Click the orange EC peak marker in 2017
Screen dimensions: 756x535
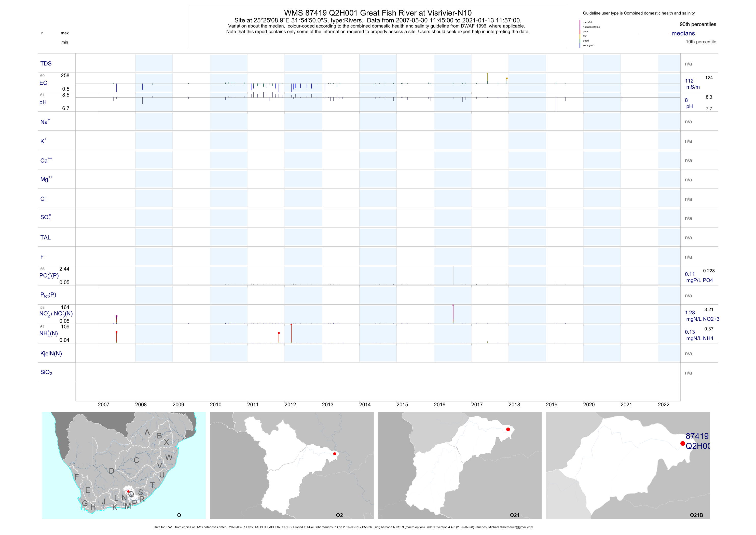(x=487, y=73)
